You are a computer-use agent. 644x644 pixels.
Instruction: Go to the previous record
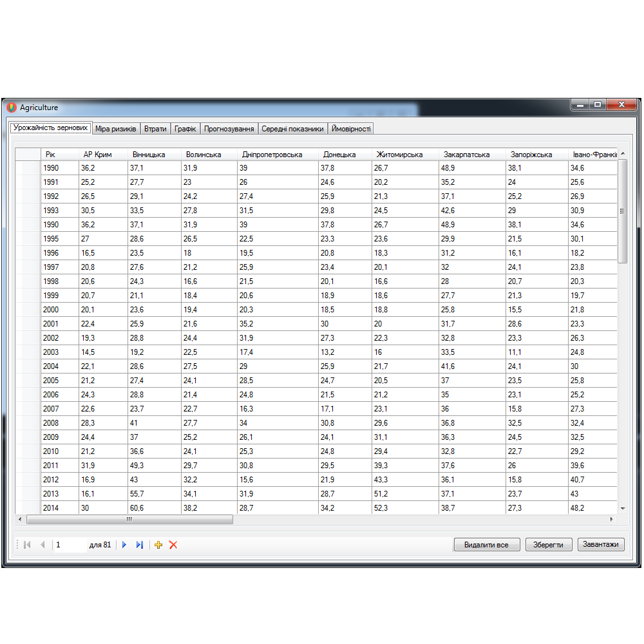[43, 545]
